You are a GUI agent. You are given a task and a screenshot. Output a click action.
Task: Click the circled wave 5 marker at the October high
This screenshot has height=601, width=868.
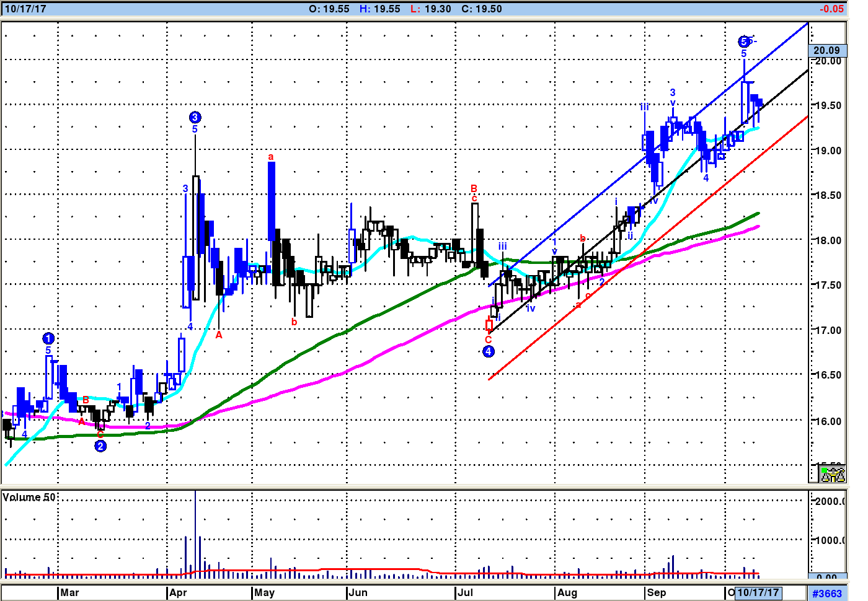point(744,42)
